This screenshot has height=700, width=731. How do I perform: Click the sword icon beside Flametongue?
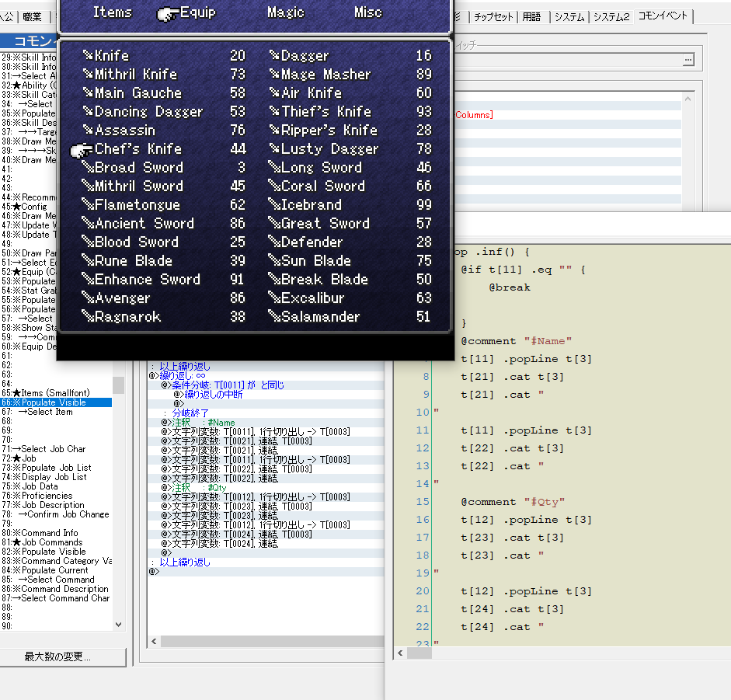[88, 205]
